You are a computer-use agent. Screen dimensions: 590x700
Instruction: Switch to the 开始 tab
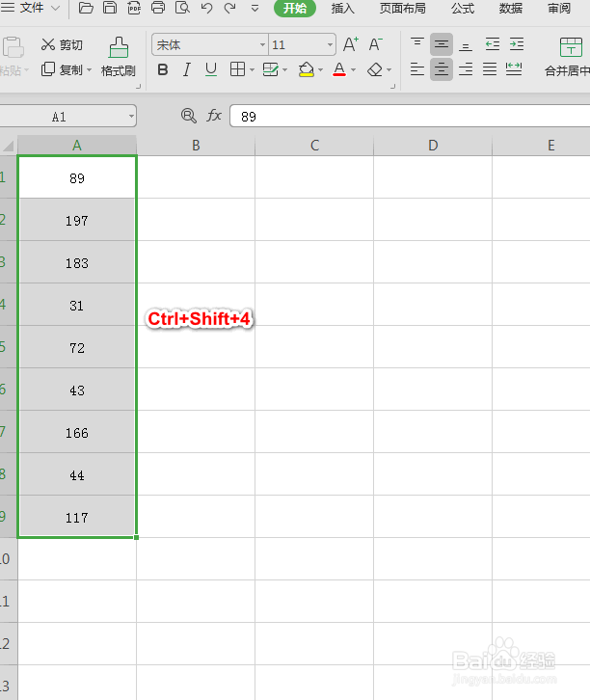[295, 8]
